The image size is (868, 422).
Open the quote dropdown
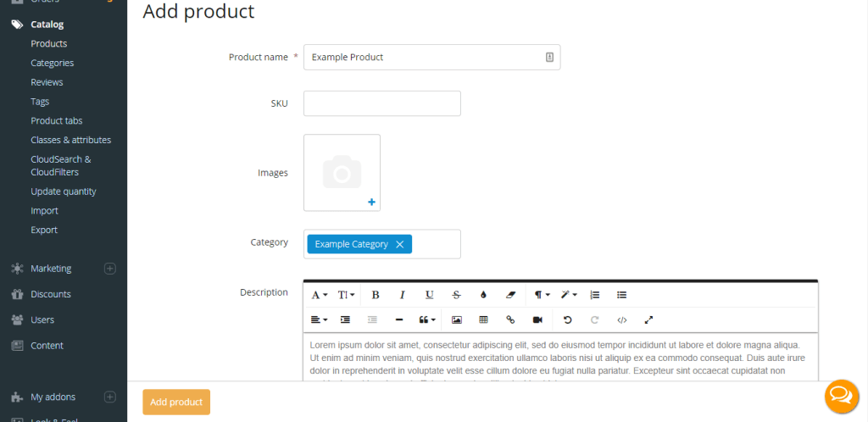pyautogui.click(x=427, y=319)
